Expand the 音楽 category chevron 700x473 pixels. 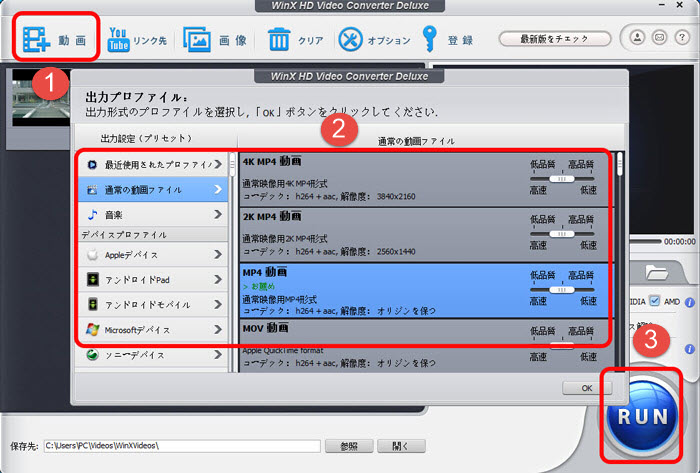[x=218, y=215]
